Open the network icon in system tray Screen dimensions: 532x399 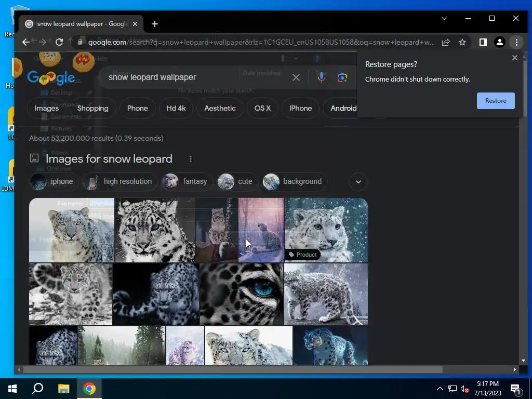[453, 389]
